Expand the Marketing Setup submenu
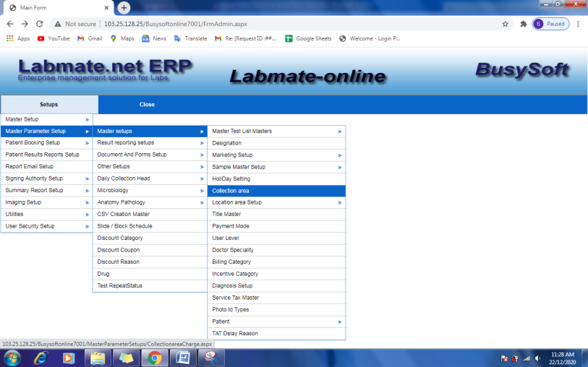 [x=276, y=155]
